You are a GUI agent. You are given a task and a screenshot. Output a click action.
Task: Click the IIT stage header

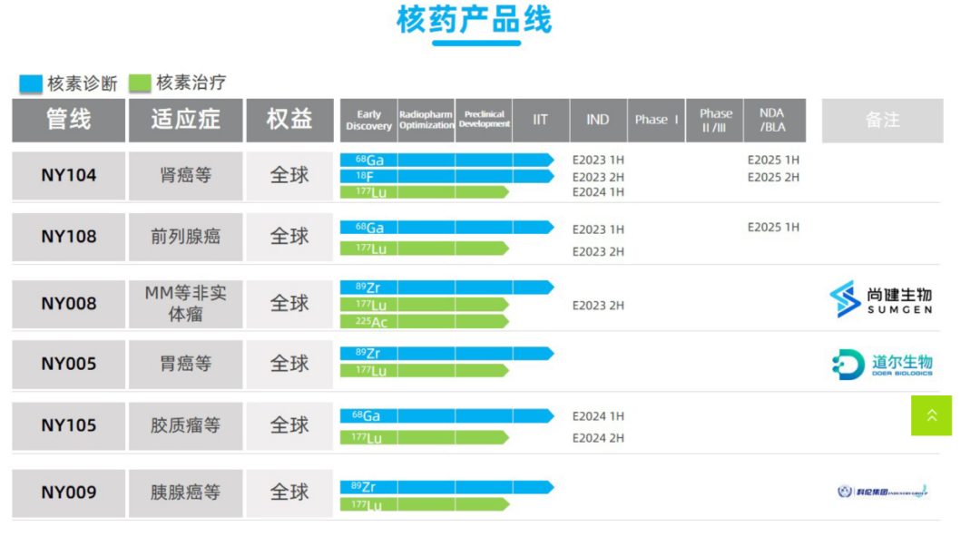pos(541,120)
